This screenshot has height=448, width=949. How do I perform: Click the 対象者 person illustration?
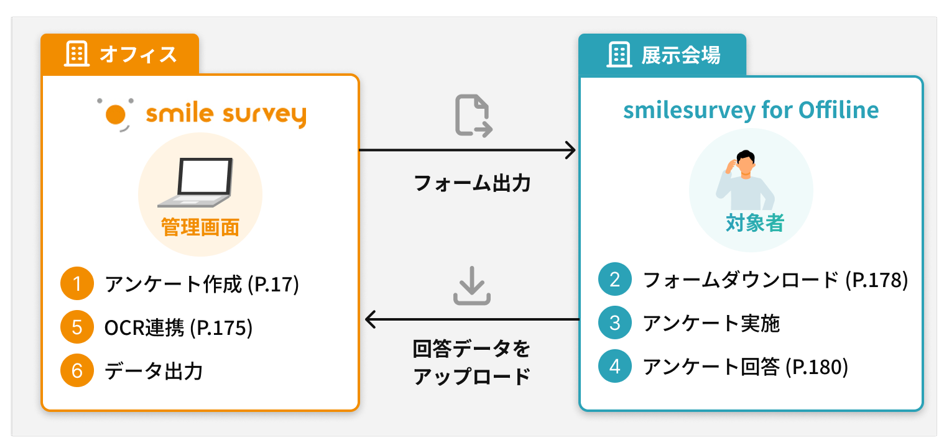tap(745, 179)
